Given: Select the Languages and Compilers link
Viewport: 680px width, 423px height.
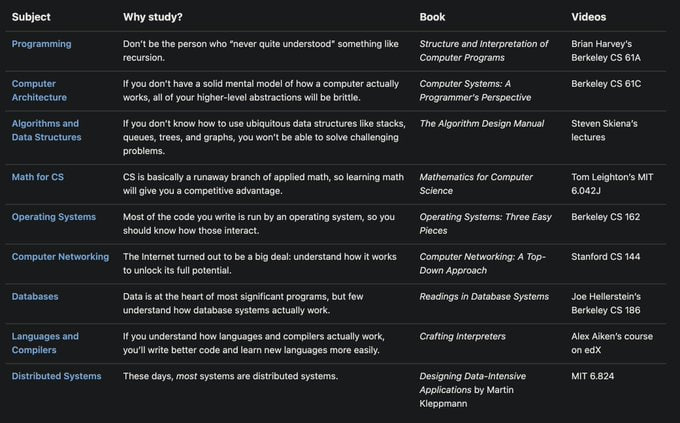Looking at the screenshot, I should (45, 343).
